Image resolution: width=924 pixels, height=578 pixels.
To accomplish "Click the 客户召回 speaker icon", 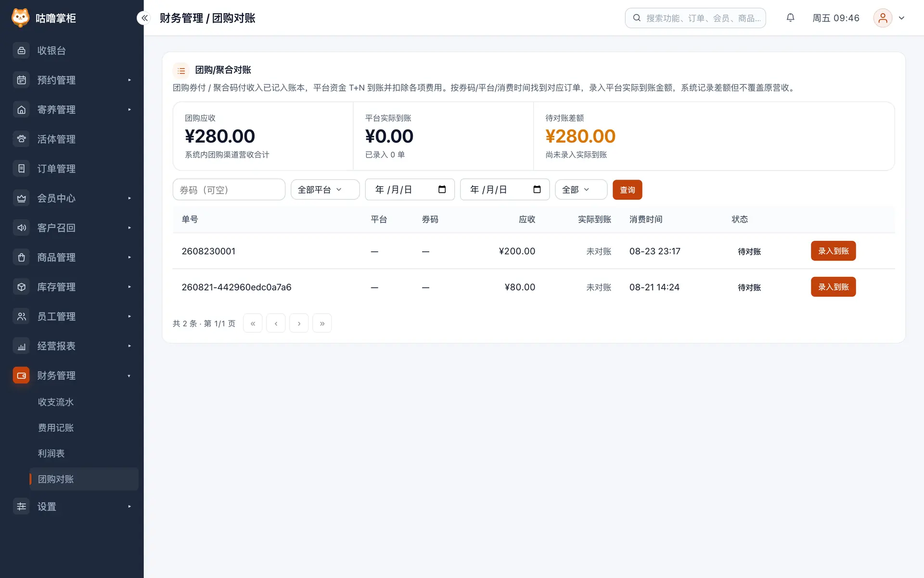I will tap(21, 227).
